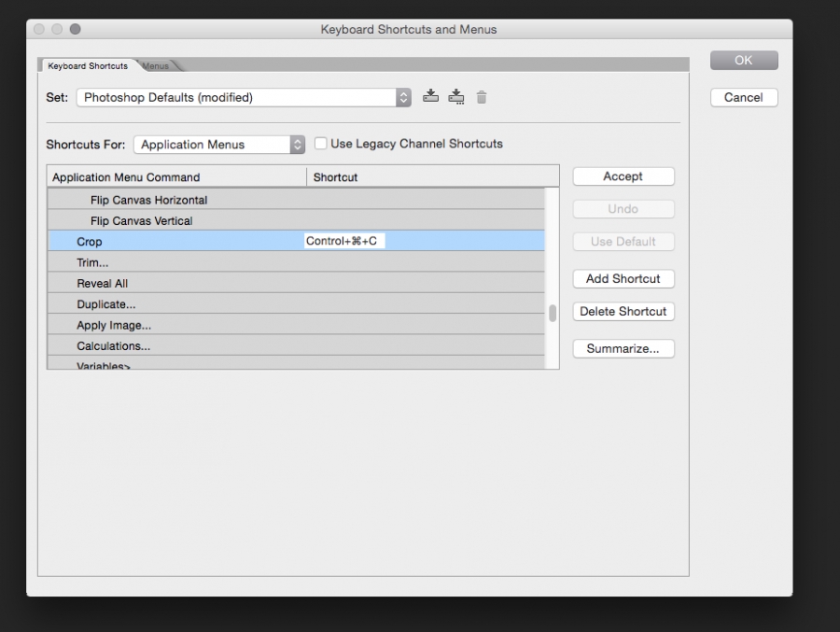The height and width of the screenshot is (632, 840).
Task: Click the Crop shortcut input field
Action: (x=342, y=241)
